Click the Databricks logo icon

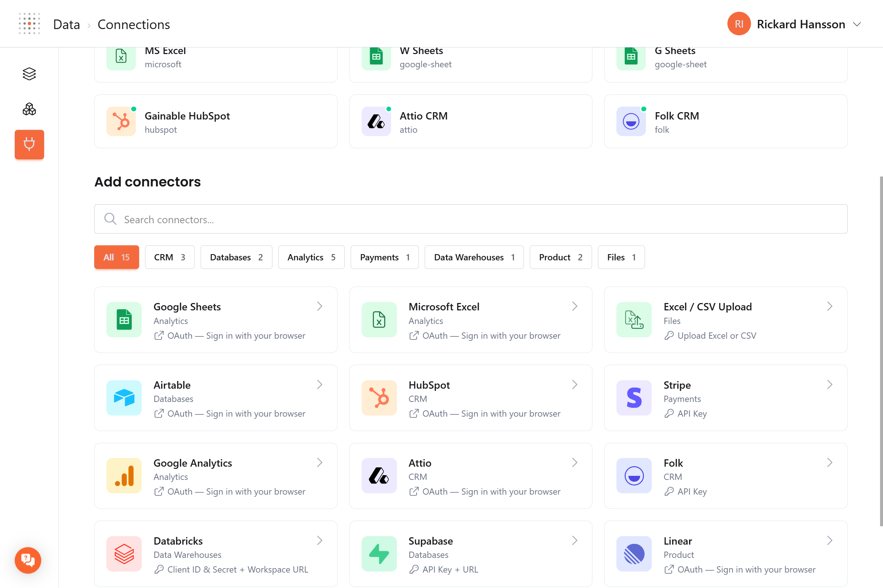[124, 553]
